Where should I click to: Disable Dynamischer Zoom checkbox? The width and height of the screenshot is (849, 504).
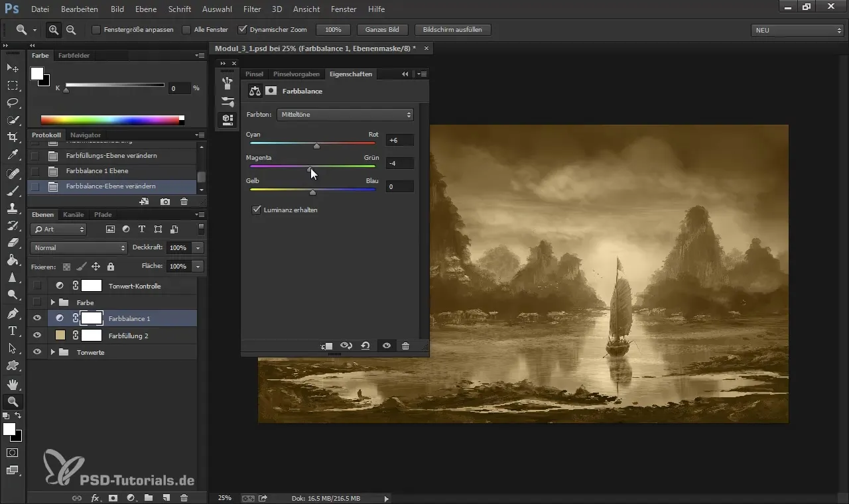pos(243,30)
